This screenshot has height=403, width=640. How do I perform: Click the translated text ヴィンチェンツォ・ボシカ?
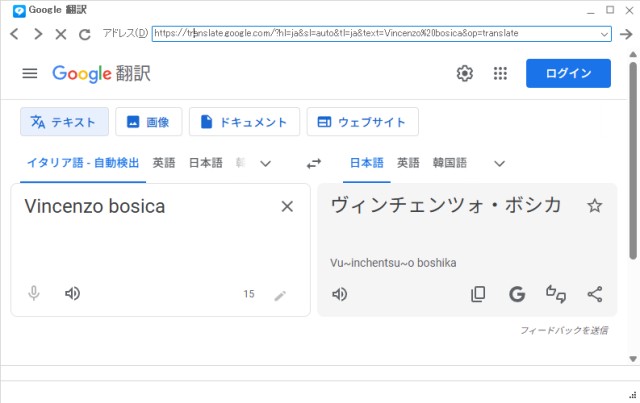[x=446, y=205]
